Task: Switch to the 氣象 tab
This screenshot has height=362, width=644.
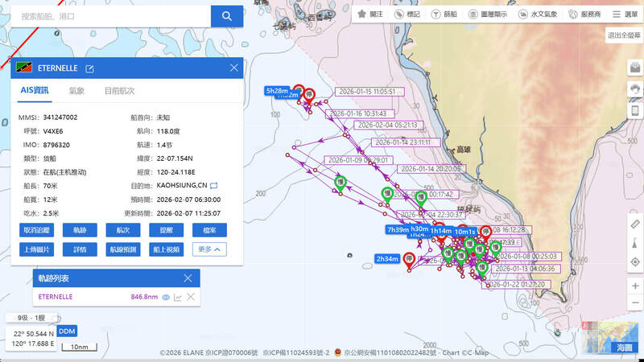Action: click(x=76, y=91)
